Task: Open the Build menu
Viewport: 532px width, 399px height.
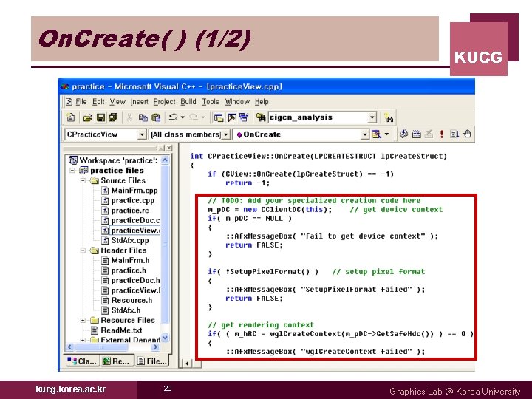Action: point(188,102)
